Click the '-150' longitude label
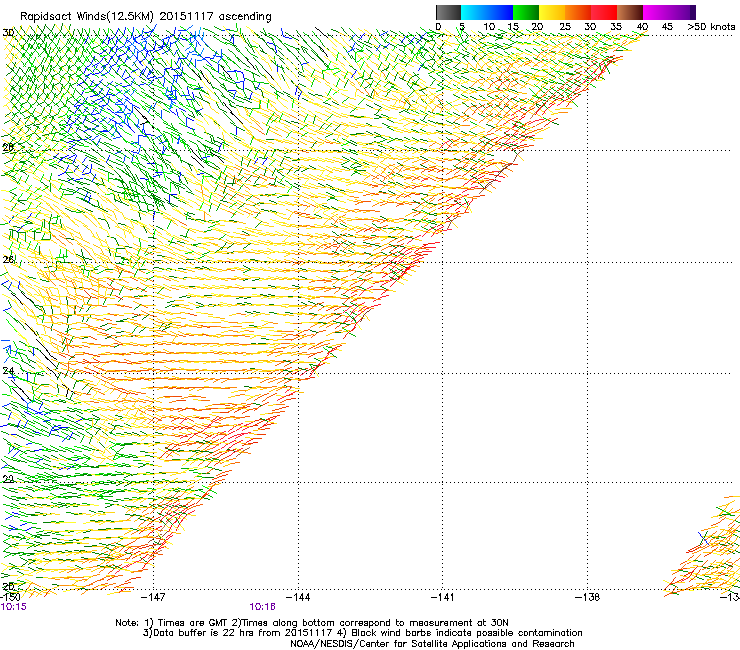Viewport: 740px width, 650px height. coord(10,598)
